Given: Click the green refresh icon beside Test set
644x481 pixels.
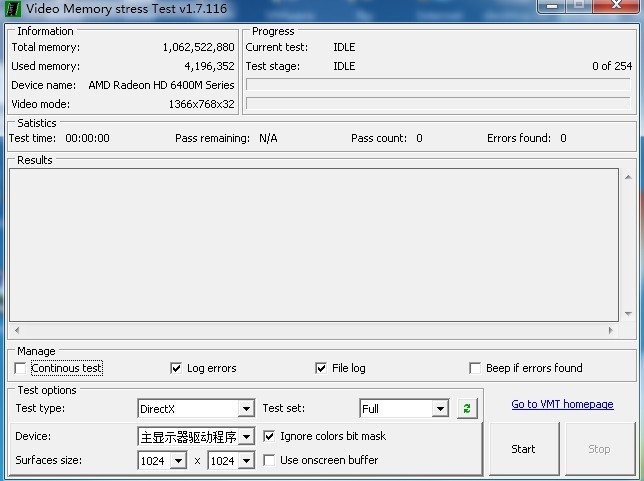Looking at the screenshot, I should (x=467, y=409).
